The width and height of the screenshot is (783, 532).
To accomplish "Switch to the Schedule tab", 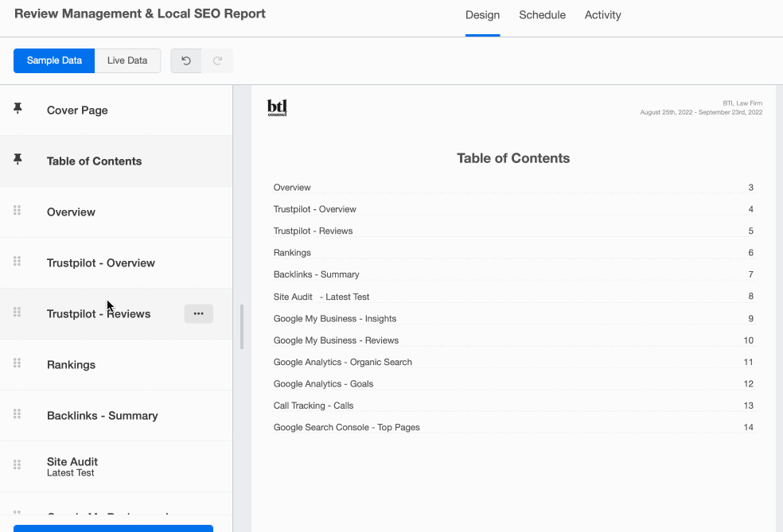I will click(542, 15).
